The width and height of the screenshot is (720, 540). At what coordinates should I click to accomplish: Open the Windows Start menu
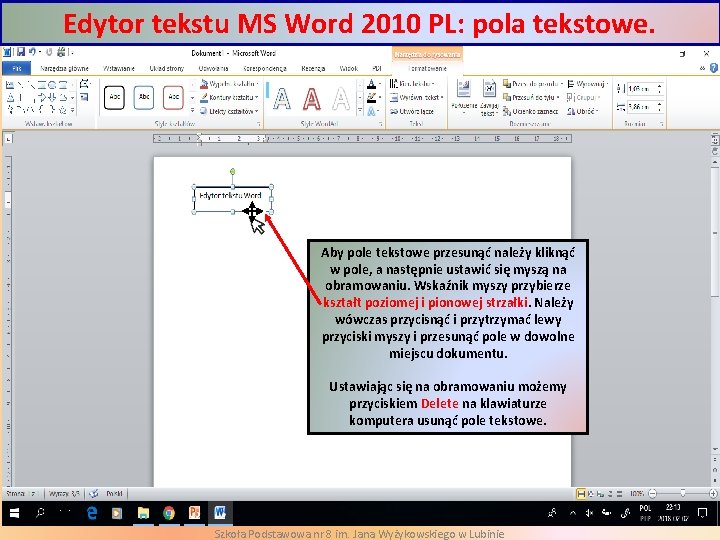tap(14, 513)
